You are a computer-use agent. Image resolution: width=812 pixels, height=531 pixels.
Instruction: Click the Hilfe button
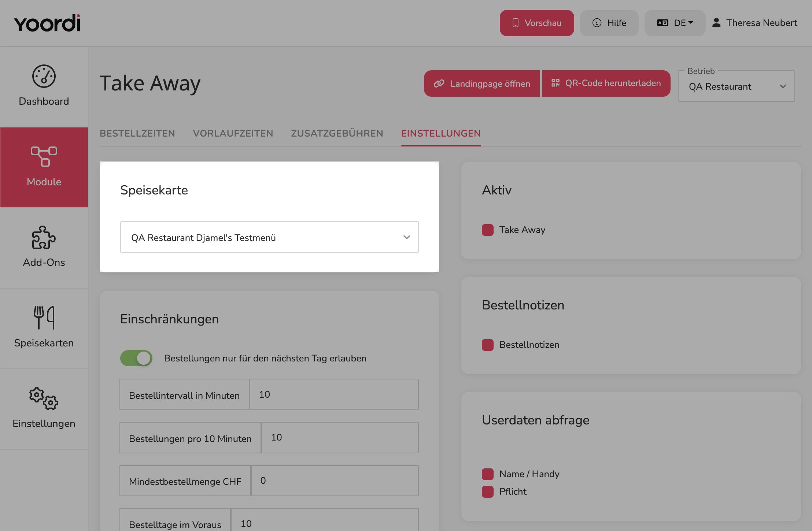pyautogui.click(x=609, y=23)
